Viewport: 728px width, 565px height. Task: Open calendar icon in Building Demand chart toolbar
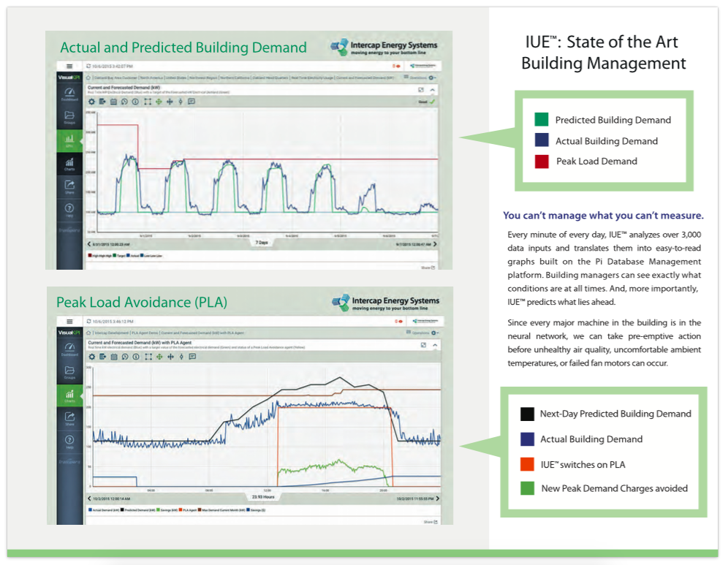pyautogui.click(x=113, y=102)
